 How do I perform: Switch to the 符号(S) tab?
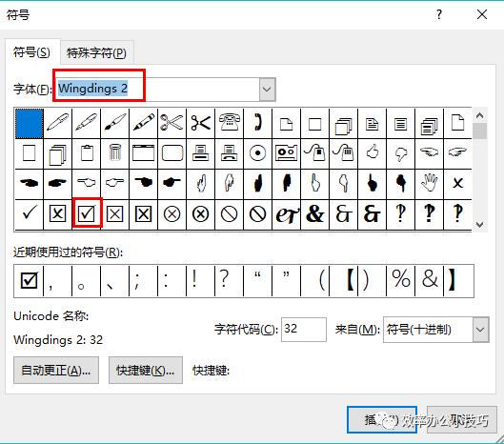(x=31, y=52)
